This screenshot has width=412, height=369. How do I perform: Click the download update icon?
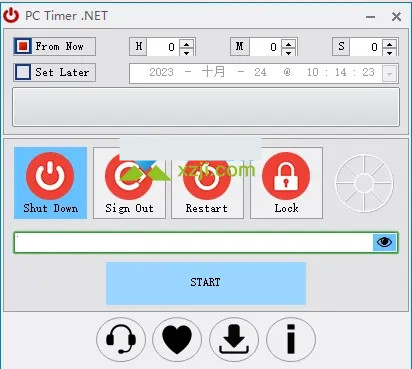pyautogui.click(x=234, y=339)
